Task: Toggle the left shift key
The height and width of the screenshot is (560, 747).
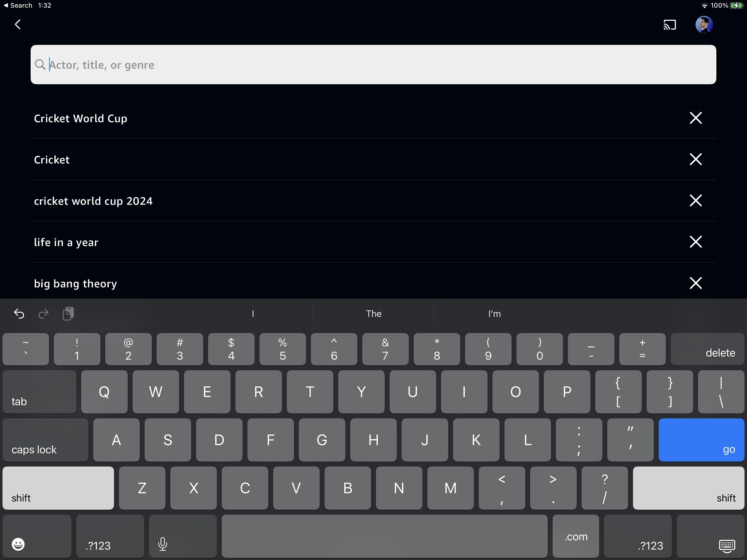Action: pos(58,488)
